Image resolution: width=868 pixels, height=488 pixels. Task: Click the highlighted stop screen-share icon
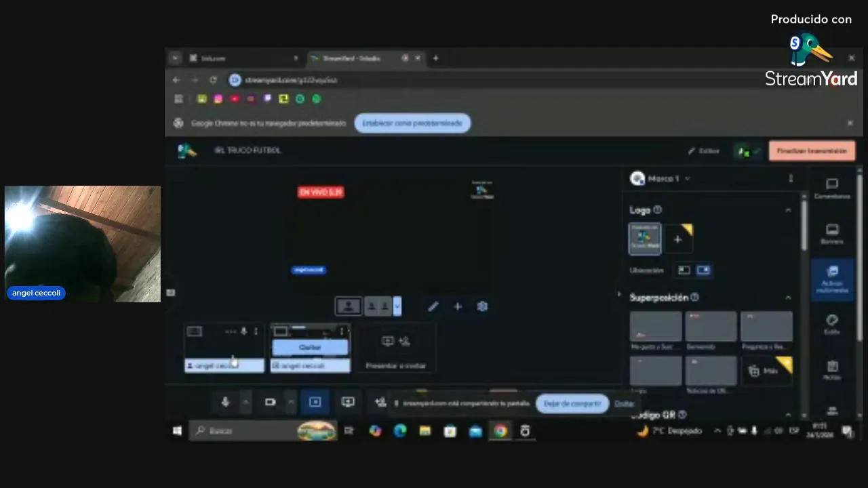[315, 403]
